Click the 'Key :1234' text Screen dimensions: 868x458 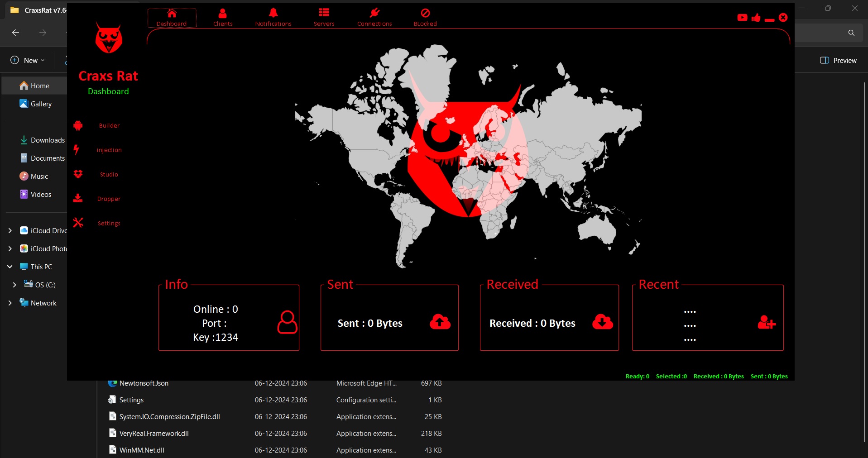216,337
